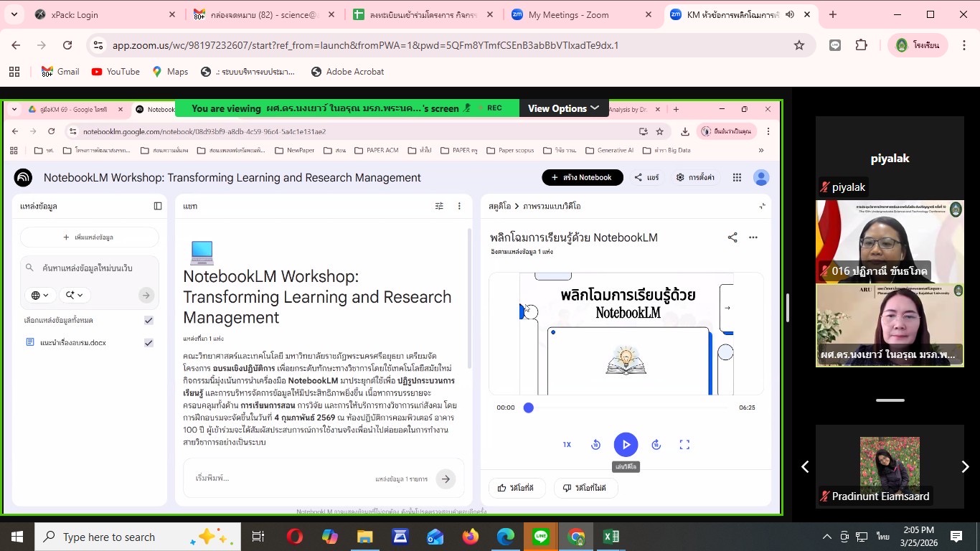Open the video's three-dot more options menu
Viewport: 980px width, 551px height.
click(753, 237)
